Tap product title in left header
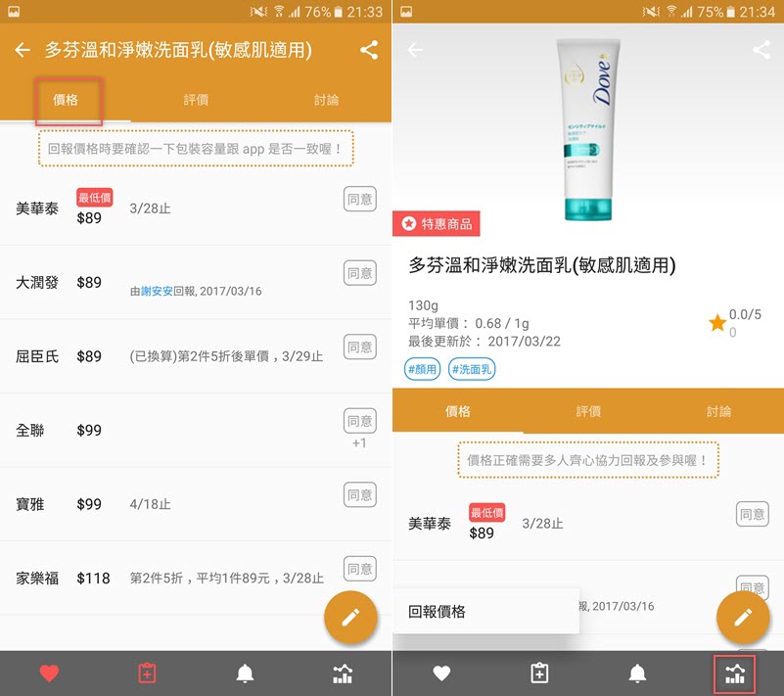Viewport: 784px width, 696px height. point(178,50)
